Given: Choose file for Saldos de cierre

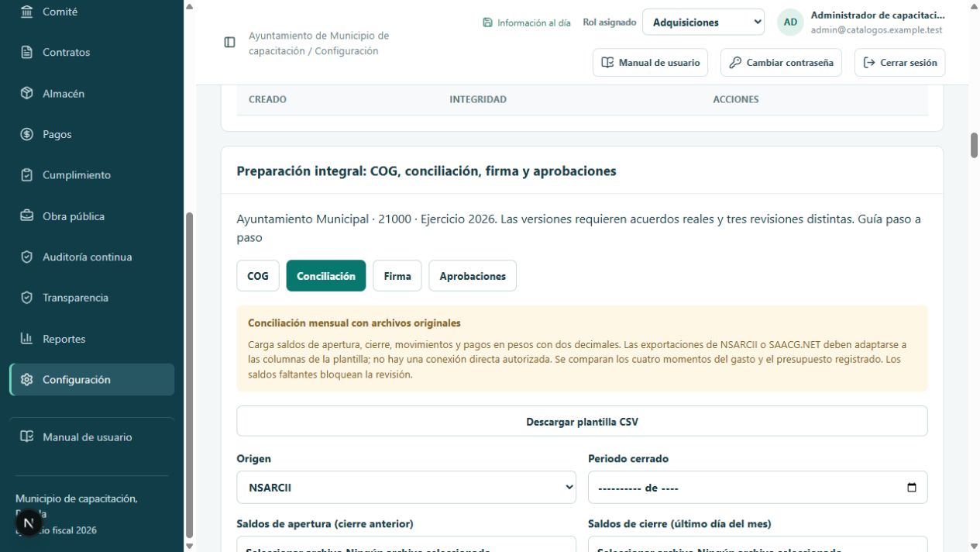Looking at the screenshot, I should [758, 545].
